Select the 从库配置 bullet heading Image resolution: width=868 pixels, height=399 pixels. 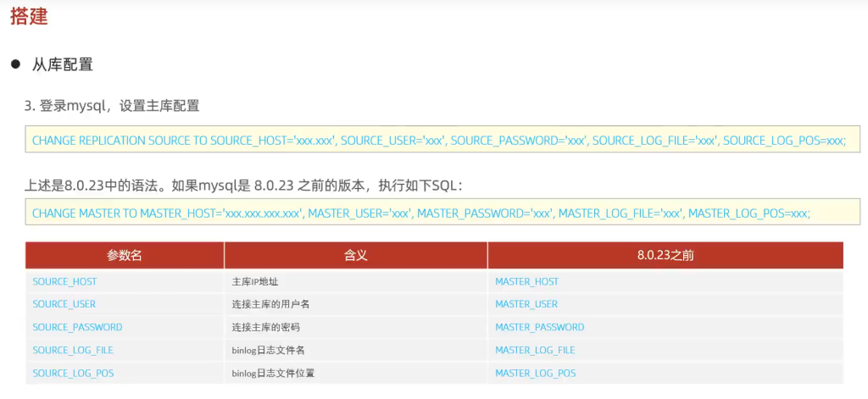(x=62, y=64)
